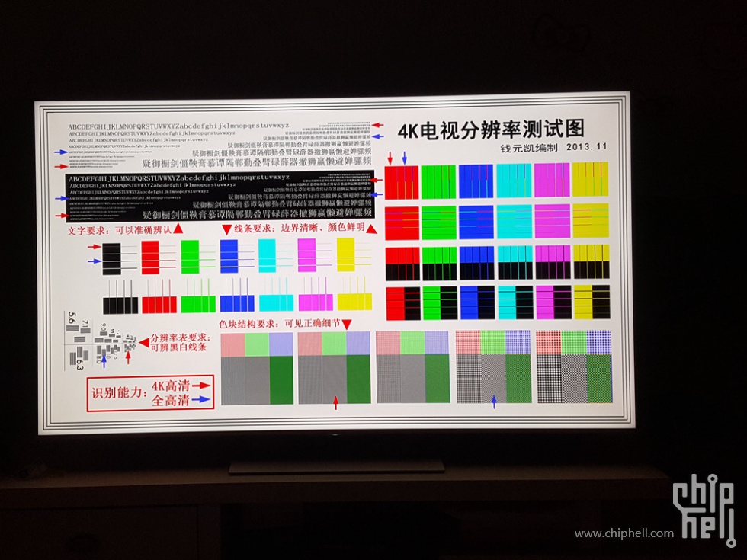Click the downward red arrow above color blocks
Viewport: 747px width, 560px height.
pyautogui.click(x=347, y=322)
